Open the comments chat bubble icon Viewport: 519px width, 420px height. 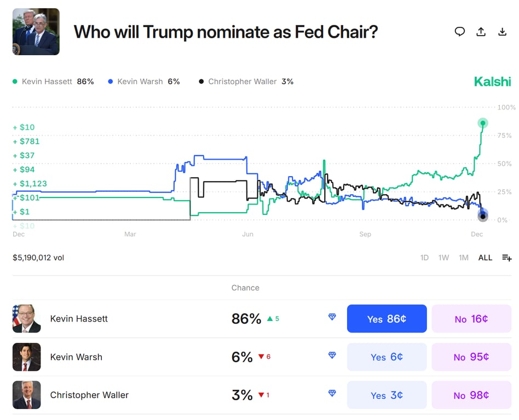[460, 32]
